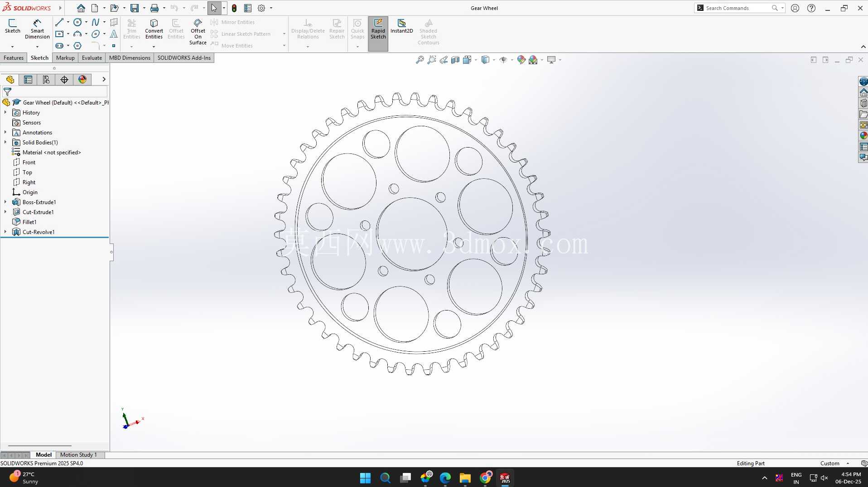Print the current document
The width and height of the screenshot is (868, 487).
[154, 8]
